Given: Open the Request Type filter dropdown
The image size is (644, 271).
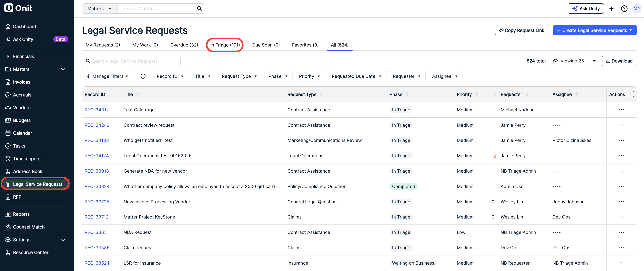Looking at the screenshot, I should click(239, 76).
